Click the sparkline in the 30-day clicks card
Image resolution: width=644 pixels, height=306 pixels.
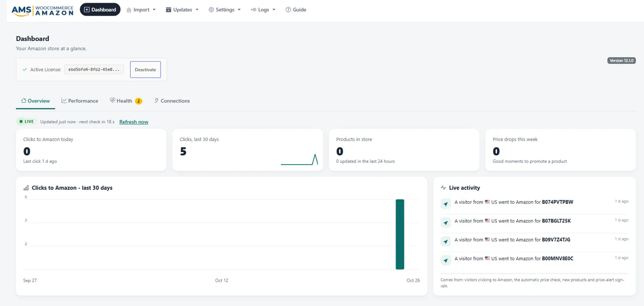pyautogui.click(x=299, y=159)
